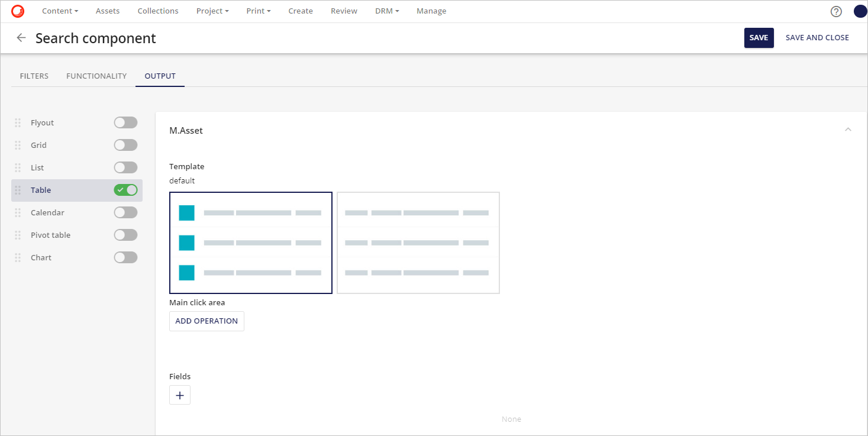
Task: Click the Add Operation button
Action: tap(206, 321)
